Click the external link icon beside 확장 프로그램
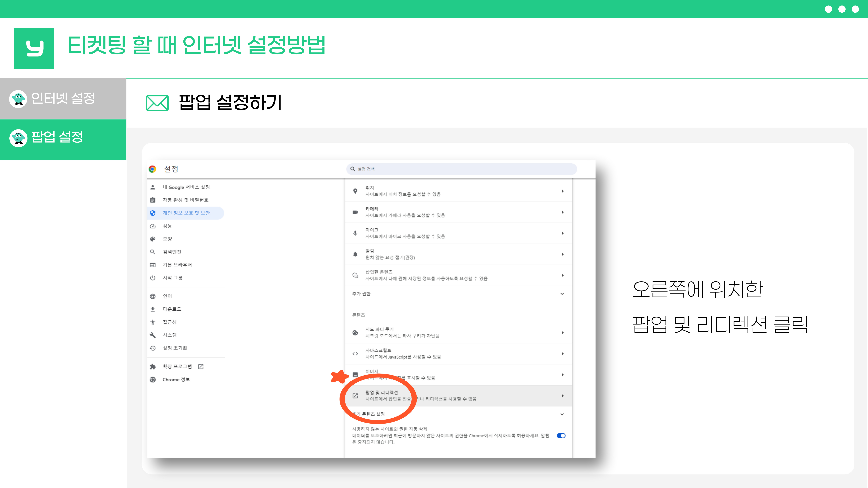 [201, 366]
